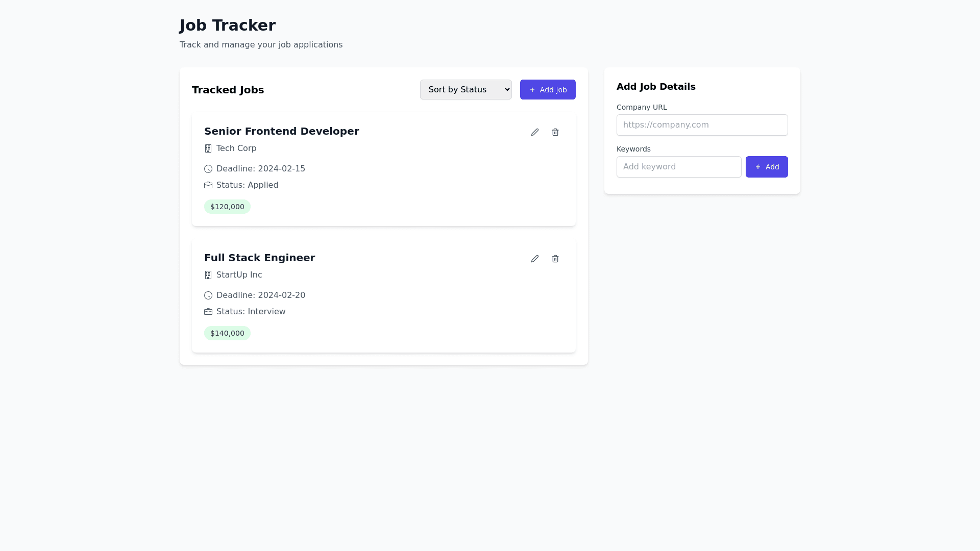The height and width of the screenshot is (551, 980).
Task: Open the Sort by Status dropdown
Action: 465,90
